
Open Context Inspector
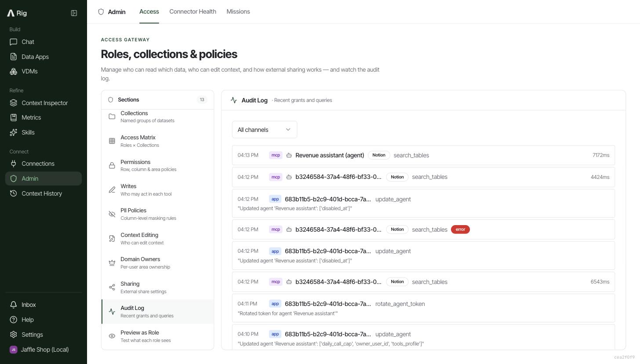[x=44, y=103]
